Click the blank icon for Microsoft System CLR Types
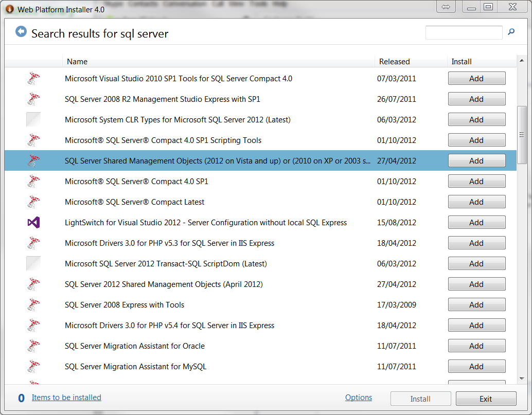The width and height of the screenshot is (532, 415). point(33,120)
